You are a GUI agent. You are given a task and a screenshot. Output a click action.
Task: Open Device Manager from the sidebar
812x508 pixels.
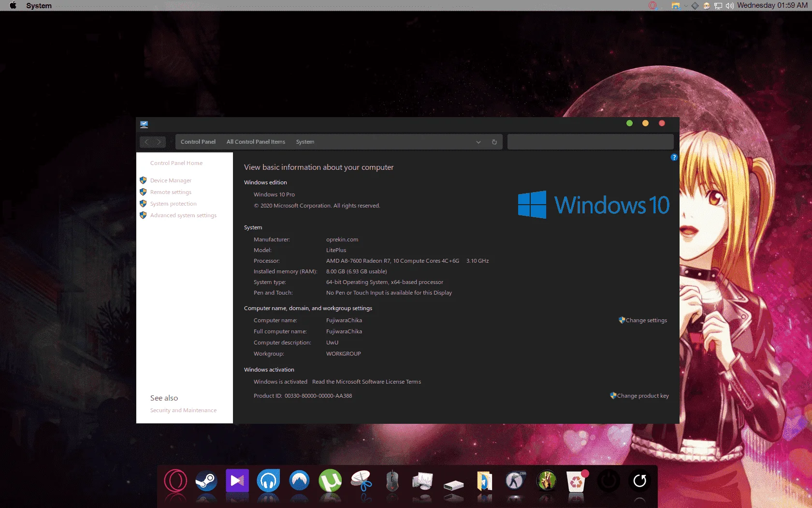tap(171, 180)
